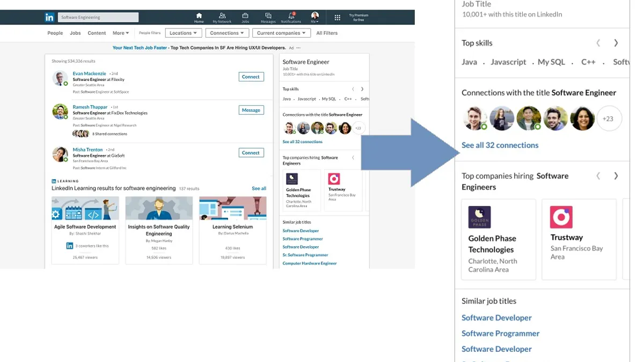The height and width of the screenshot is (362, 644).
Task: Open the Insights on Software Quality Engineering thumbnail
Action: click(159, 208)
